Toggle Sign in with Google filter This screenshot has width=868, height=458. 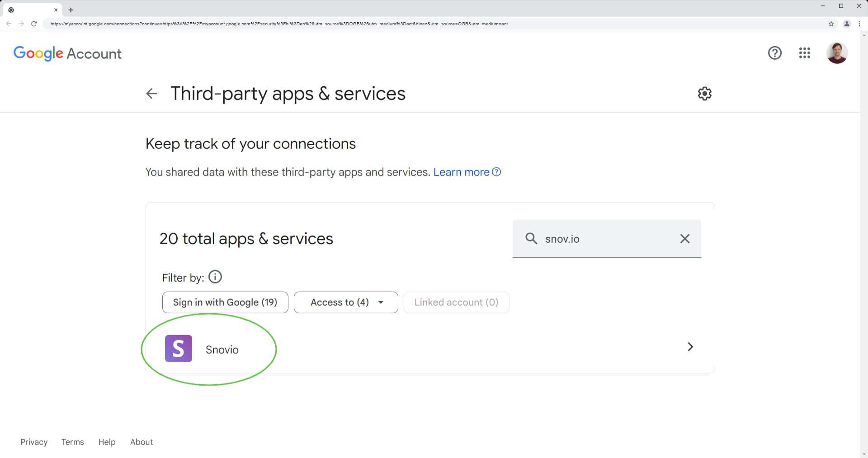click(225, 302)
